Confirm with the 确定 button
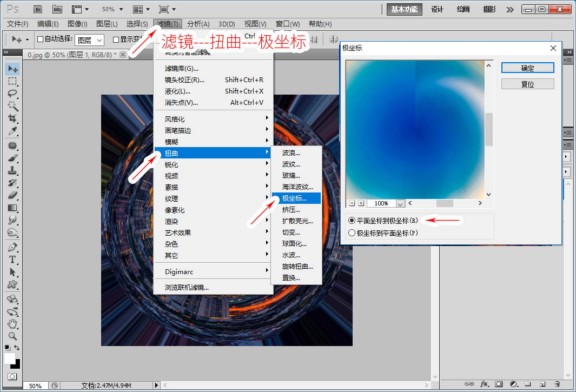Screen dimensions: 576x392 [528, 68]
